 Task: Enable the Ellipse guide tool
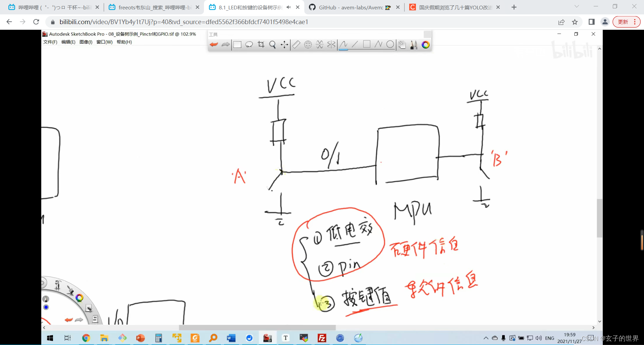pos(308,45)
